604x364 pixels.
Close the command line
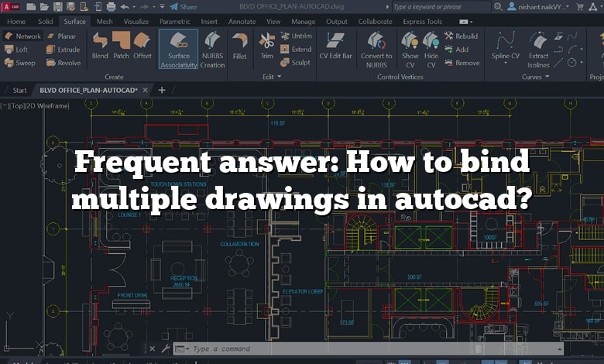152,349
